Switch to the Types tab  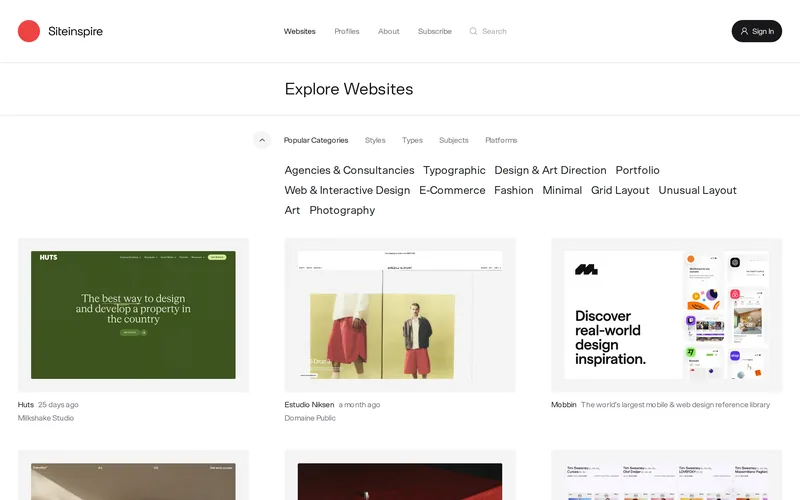412,140
